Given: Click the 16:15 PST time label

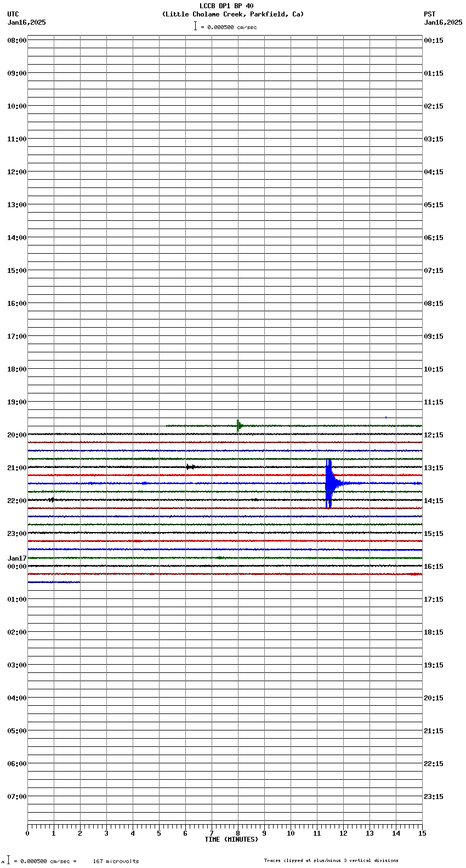Looking at the screenshot, I should pos(434,567).
